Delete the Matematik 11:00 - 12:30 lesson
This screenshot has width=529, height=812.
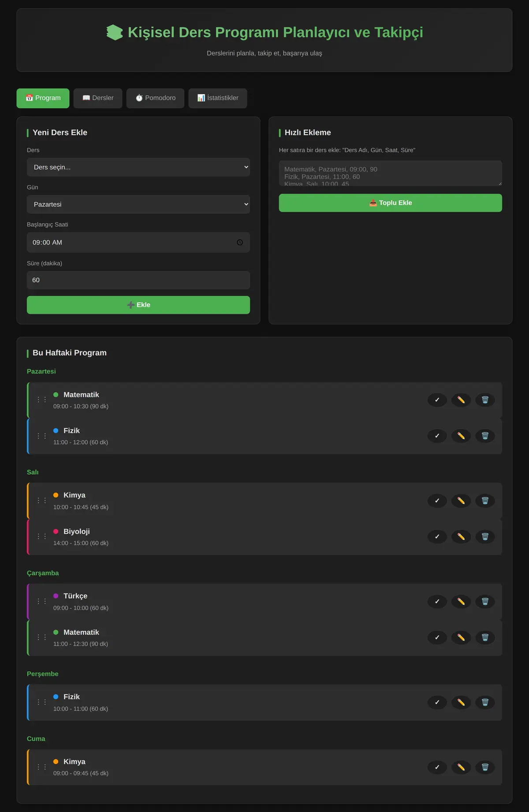485,637
